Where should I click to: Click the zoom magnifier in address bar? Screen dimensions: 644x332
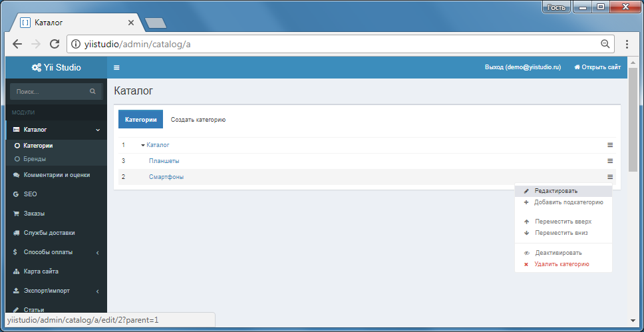click(x=605, y=44)
